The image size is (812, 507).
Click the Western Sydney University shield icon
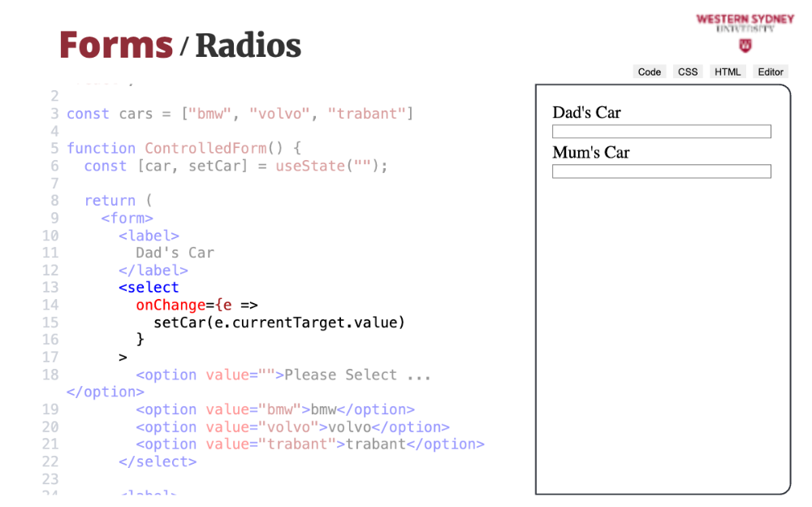coord(745,45)
